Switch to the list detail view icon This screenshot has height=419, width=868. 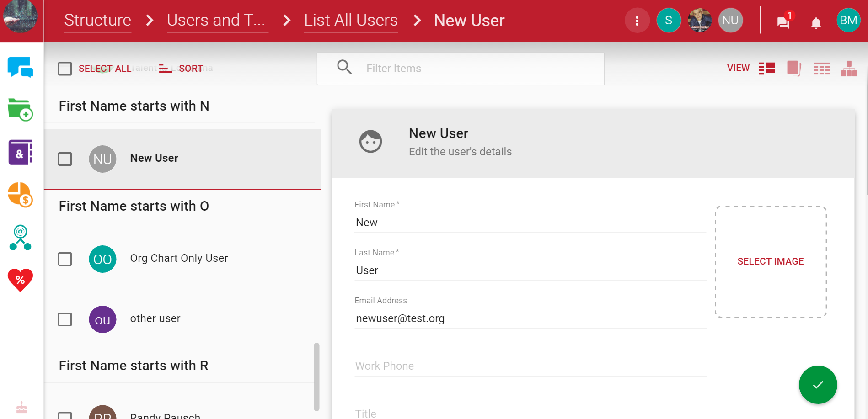tap(767, 69)
